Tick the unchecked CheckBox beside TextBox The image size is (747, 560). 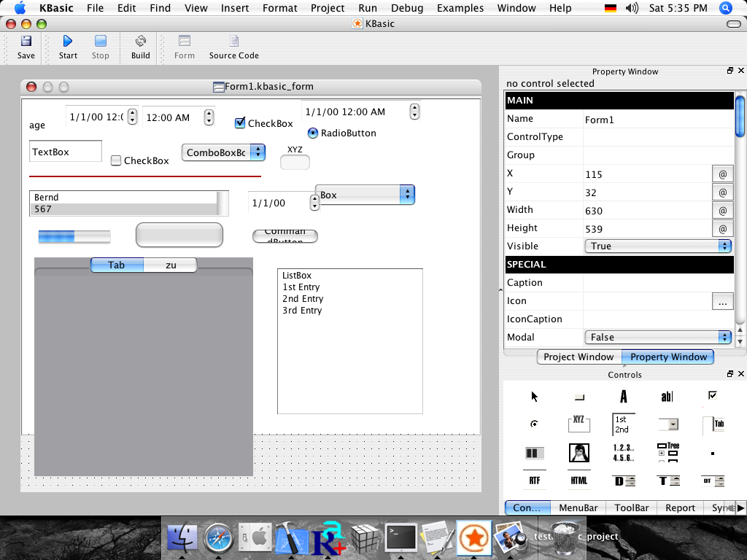116,160
